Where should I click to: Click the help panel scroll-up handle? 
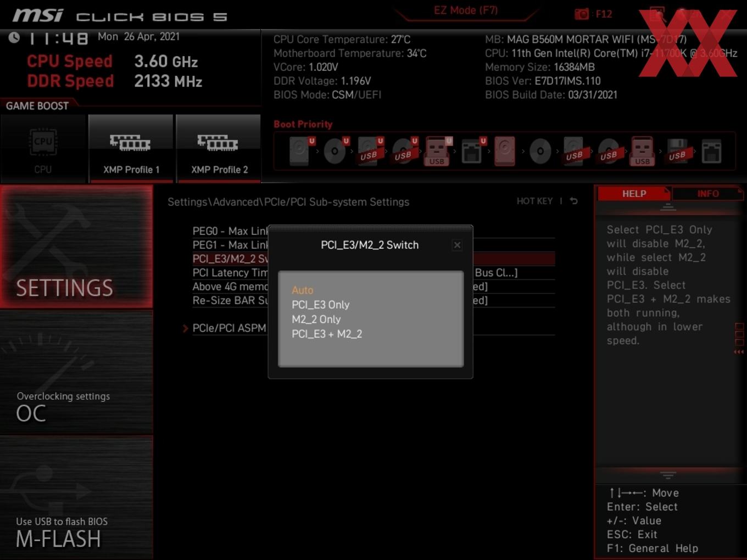[x=668, y=207]
